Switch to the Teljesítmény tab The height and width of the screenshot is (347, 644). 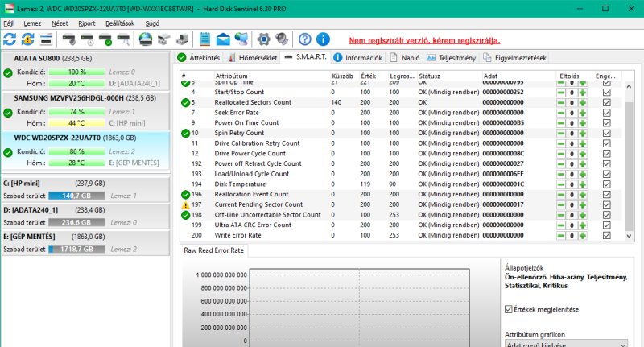click(452, 57)
